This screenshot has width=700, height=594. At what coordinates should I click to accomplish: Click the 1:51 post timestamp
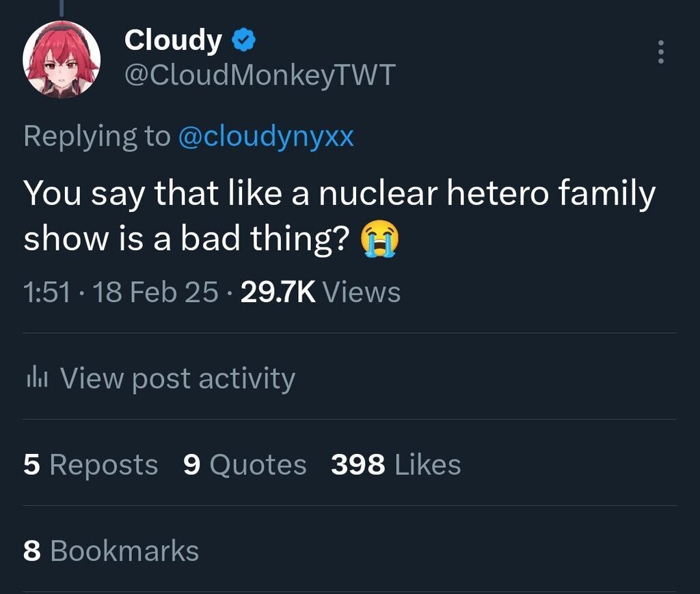tap(46, 292)
